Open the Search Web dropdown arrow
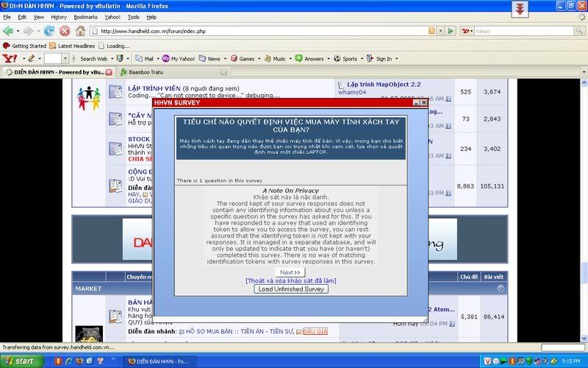This screenshot has height=368, width=588. click(112, 59)
